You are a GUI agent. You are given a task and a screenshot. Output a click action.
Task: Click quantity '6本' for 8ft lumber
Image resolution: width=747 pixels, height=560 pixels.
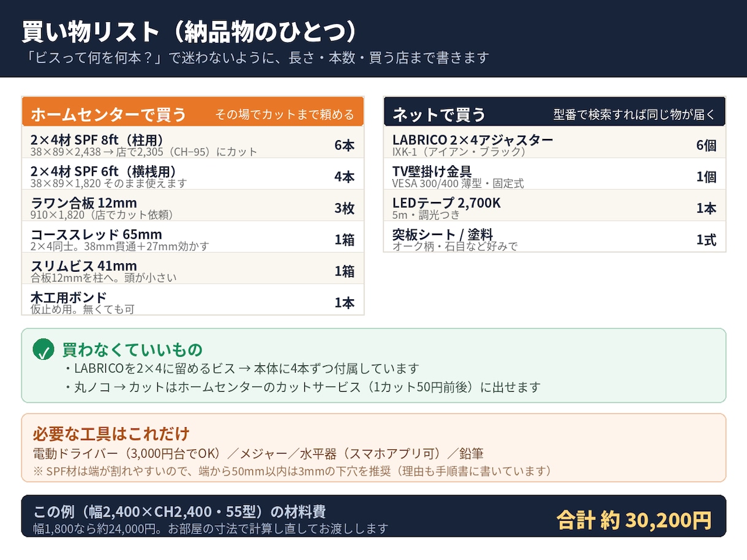click(x=344, y=146)
